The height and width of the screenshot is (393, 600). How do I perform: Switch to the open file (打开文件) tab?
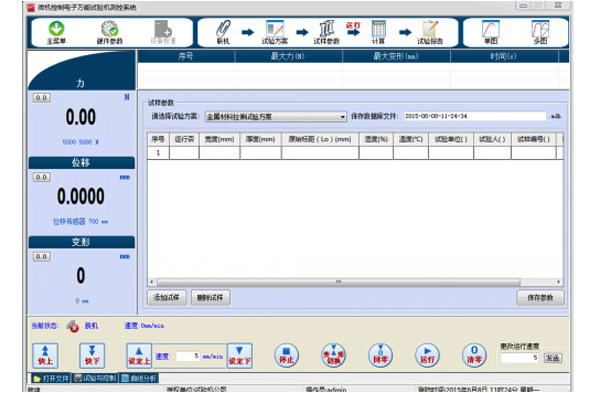point(51,378)
